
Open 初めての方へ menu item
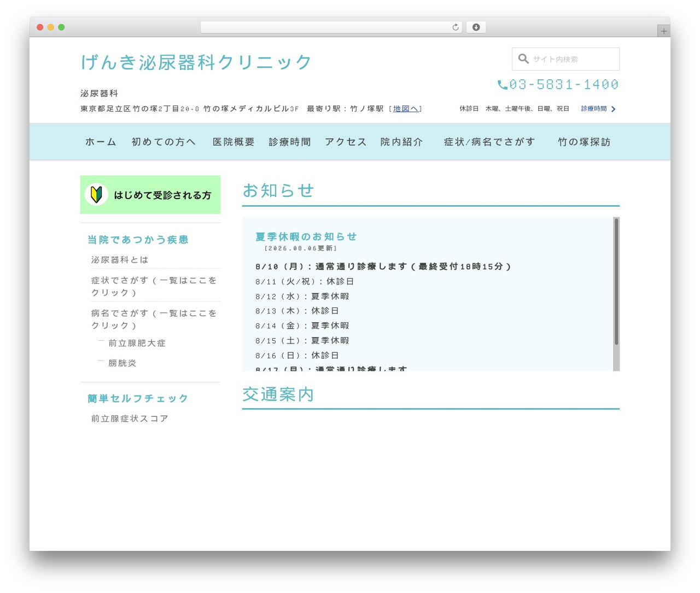coord(164,142)
